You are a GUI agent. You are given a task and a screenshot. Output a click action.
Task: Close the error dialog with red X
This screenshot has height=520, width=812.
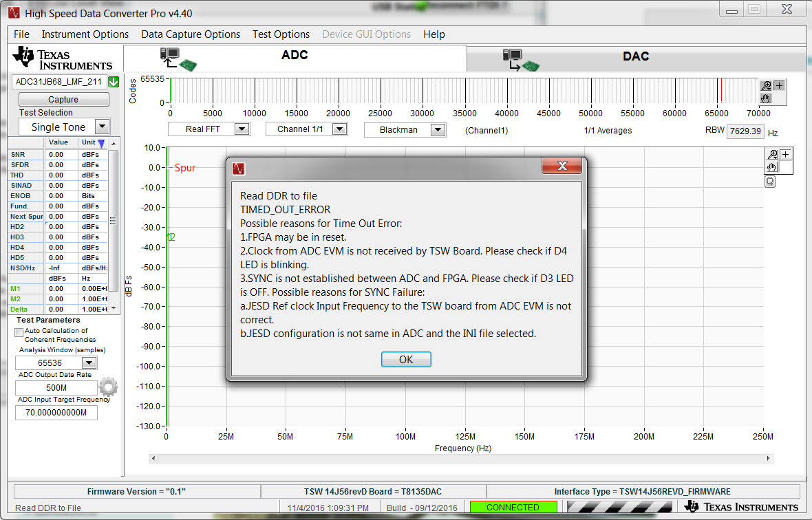(x=562, y=166)
